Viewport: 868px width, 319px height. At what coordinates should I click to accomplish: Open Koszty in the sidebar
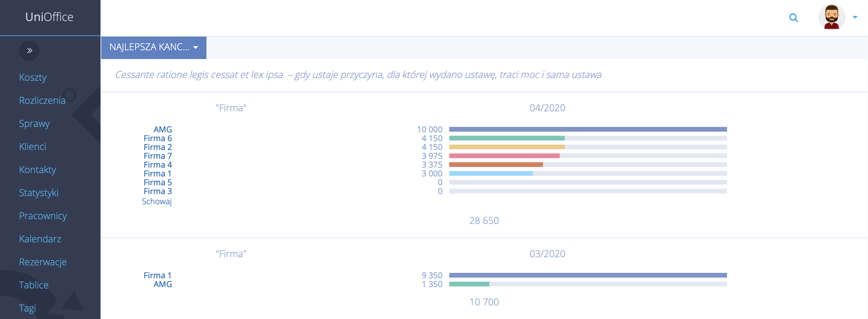pos(33,77)
